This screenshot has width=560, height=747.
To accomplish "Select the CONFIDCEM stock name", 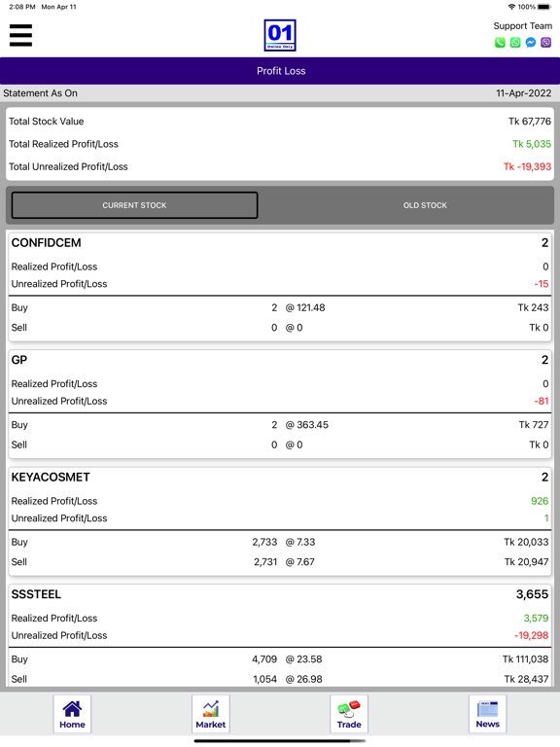I will (x=47, y=243).
